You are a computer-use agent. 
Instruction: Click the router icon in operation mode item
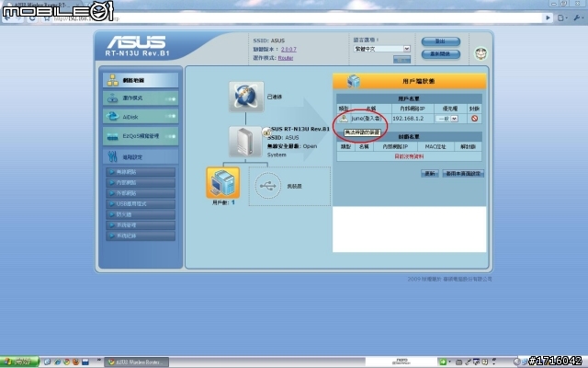(112, 98)
